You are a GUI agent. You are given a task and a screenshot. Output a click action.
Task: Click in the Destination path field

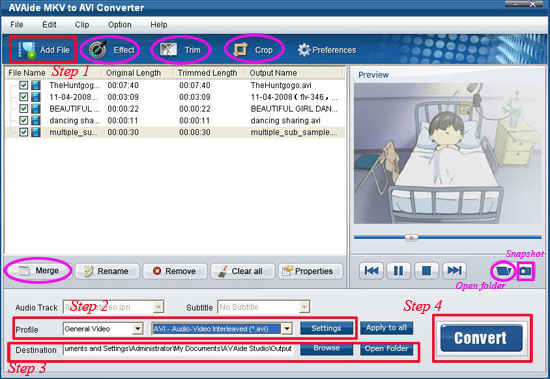point(179,349)
